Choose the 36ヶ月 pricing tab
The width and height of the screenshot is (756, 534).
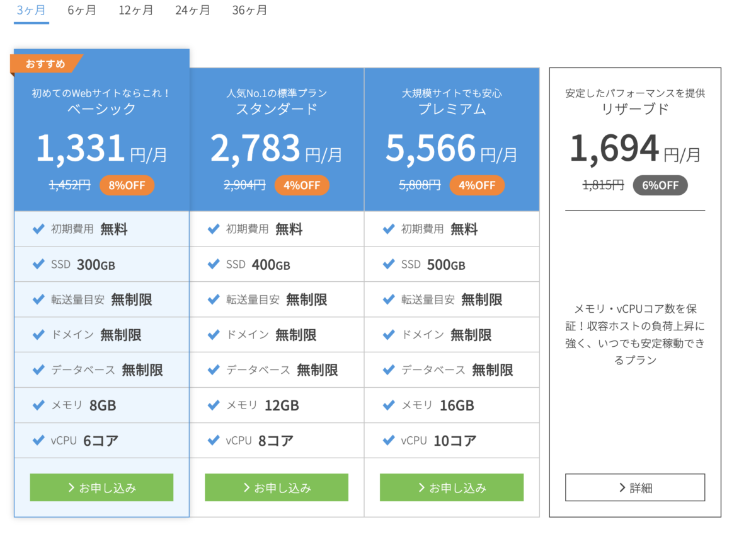[249, 11]
